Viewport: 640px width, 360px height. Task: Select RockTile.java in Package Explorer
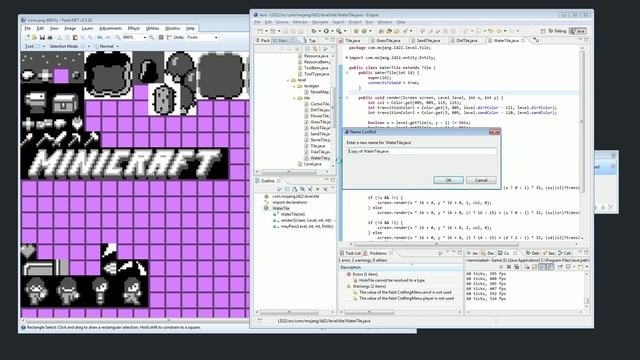(317, 128)
